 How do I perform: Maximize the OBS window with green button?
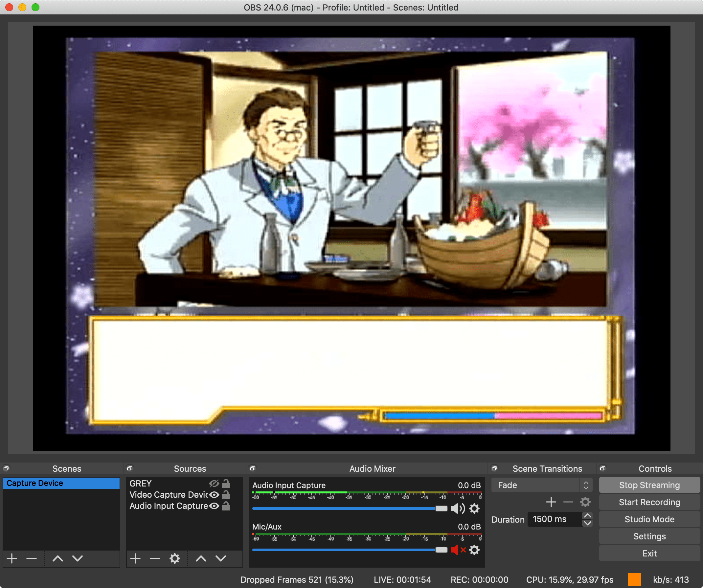coord(35,7)
